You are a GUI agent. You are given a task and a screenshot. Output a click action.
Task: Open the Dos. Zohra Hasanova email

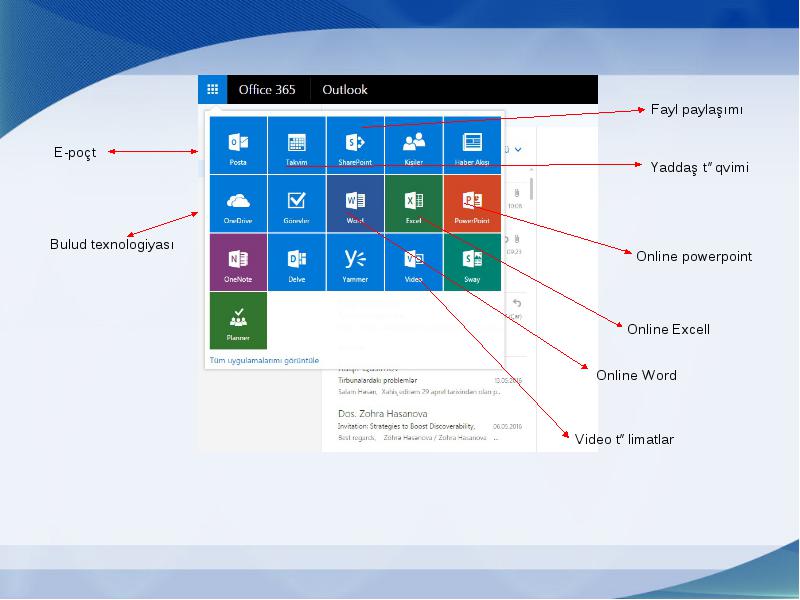click(x=430, y=425)
